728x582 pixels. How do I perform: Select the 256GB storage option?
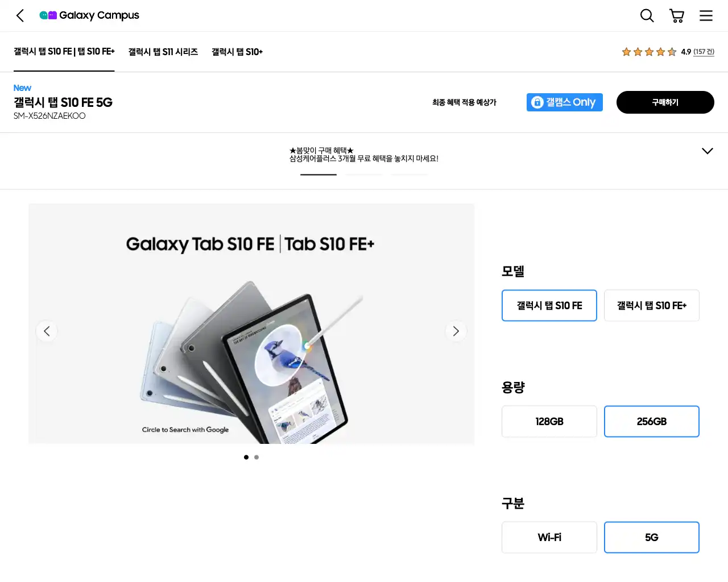(x=652, y=421)
